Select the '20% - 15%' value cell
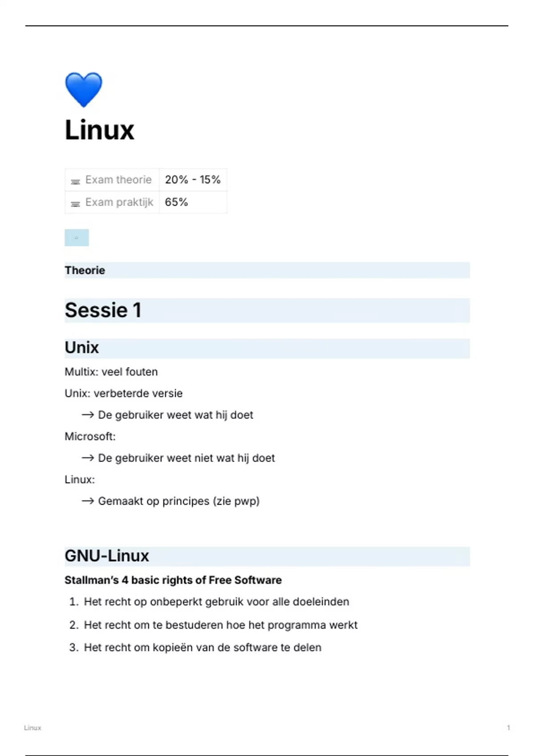The image size is (534, 756). (x=193, y=180)
